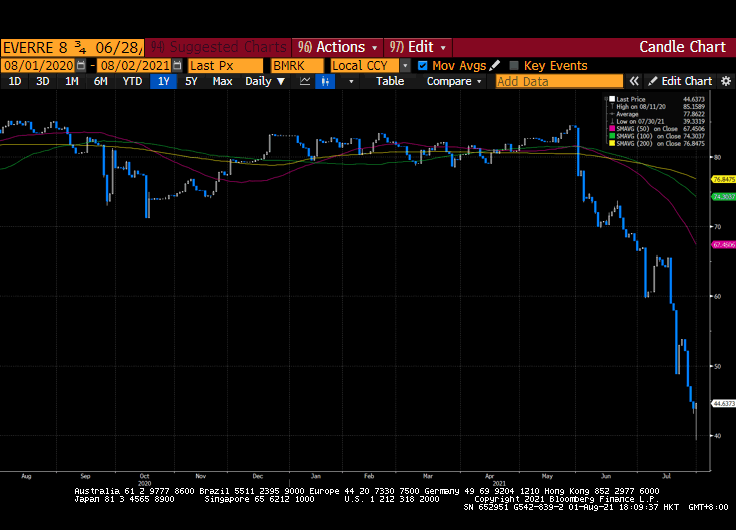
Task: Click the 44.6373 last price axis label
Action: tap(724, 403)
